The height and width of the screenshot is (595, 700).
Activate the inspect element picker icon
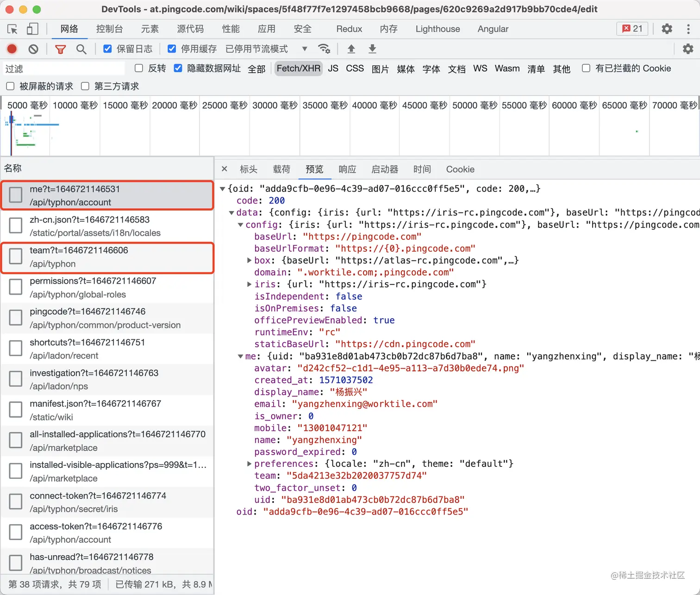coord(12,29)
